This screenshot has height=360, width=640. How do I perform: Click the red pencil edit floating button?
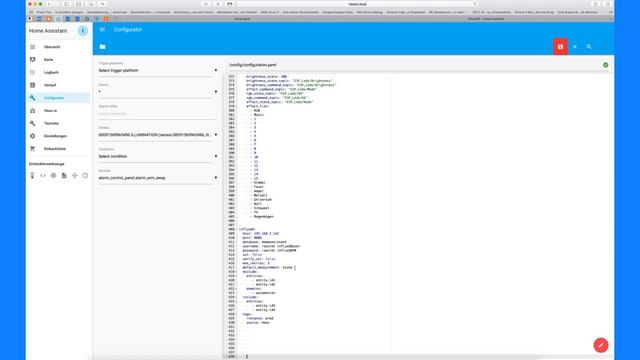pos(601,345)
